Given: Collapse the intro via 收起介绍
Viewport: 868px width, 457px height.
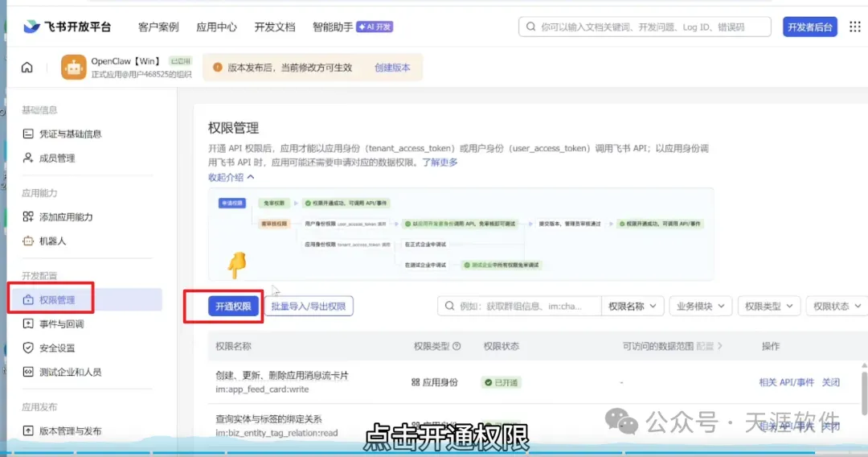Looking at the screenshot, I should (x=231, y=177).
